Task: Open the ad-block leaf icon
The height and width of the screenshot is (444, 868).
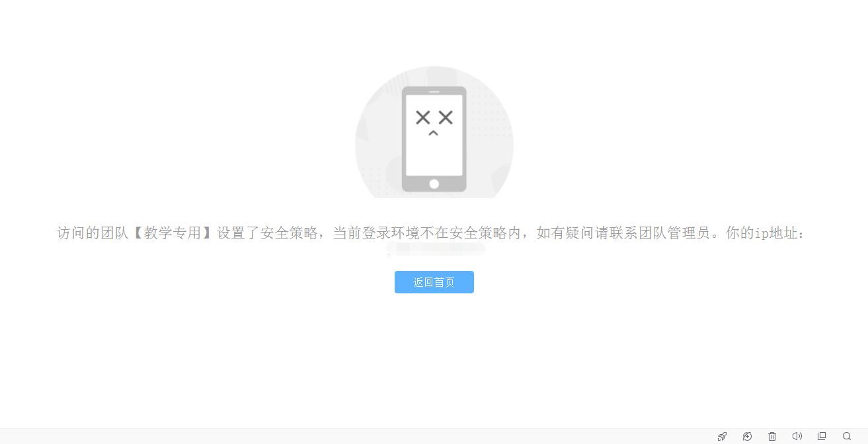Action: click(747, 436)
